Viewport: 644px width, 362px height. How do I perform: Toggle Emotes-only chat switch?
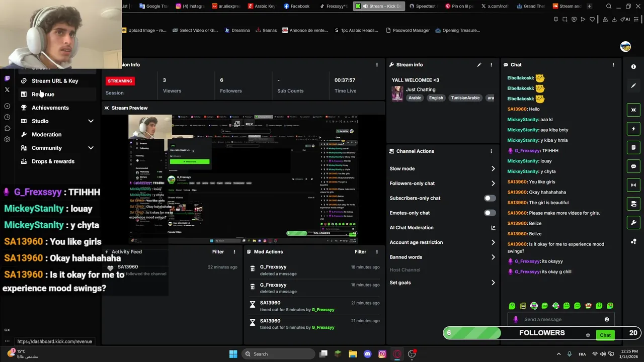(490, 213)
